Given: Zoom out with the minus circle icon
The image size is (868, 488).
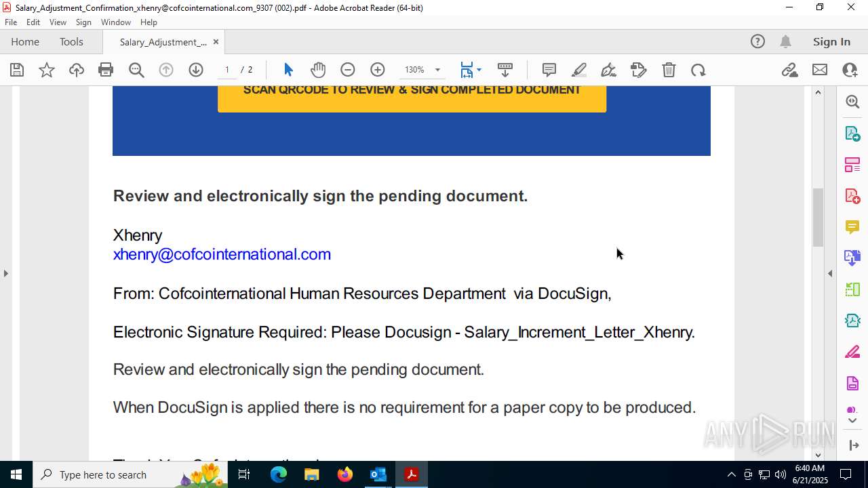Looking at the screenshot, I should point(348,70).
